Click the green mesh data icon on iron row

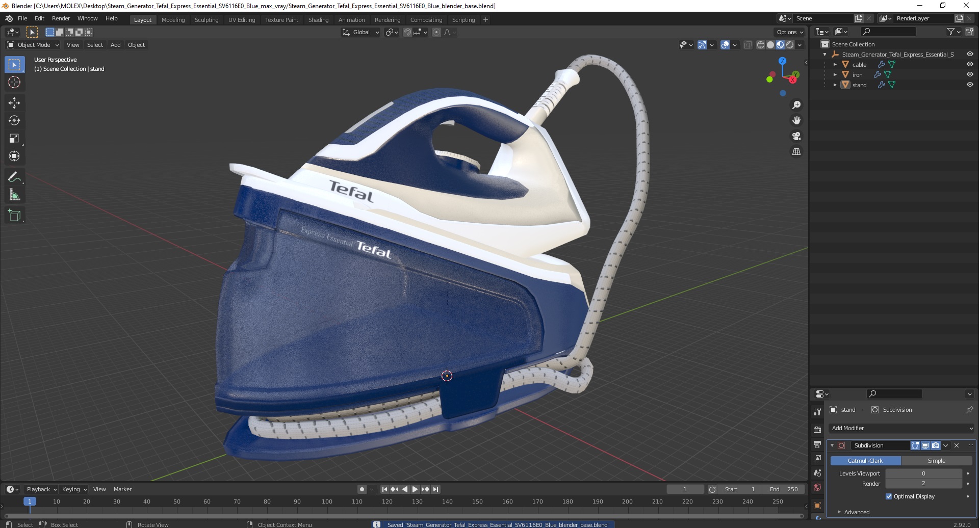(x=888, y=75)
